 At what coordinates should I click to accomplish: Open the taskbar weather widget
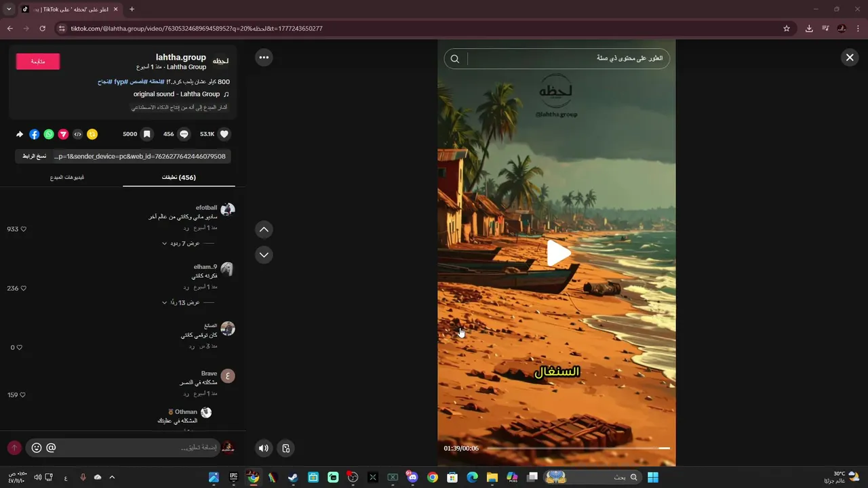click(x=842, y=477)
